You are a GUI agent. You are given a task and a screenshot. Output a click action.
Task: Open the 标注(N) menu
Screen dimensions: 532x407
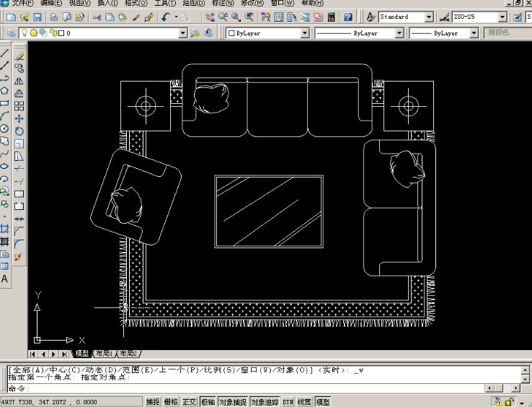point(223,3)
